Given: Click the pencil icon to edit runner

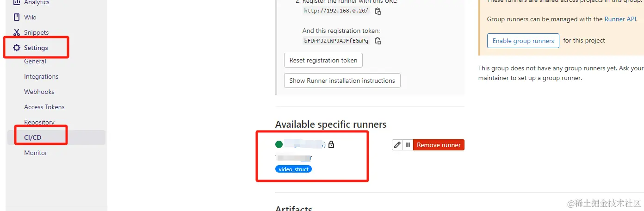Looking at the screenshot, I should 397,145.
